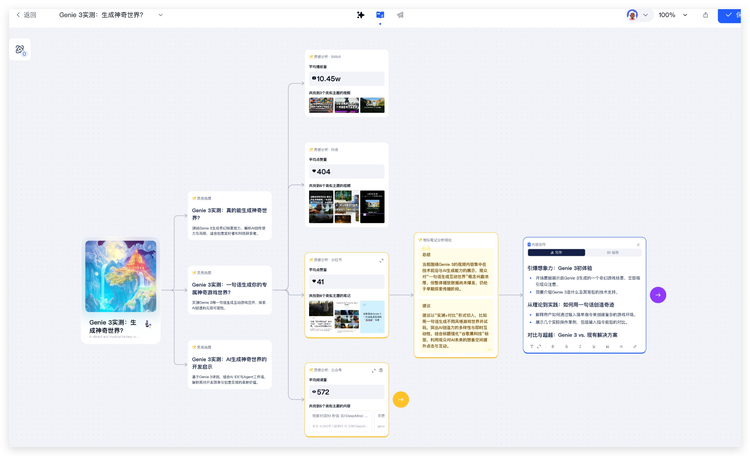
Task: Expand the card showing 41 likes
Action: click(x=381, y=260)
